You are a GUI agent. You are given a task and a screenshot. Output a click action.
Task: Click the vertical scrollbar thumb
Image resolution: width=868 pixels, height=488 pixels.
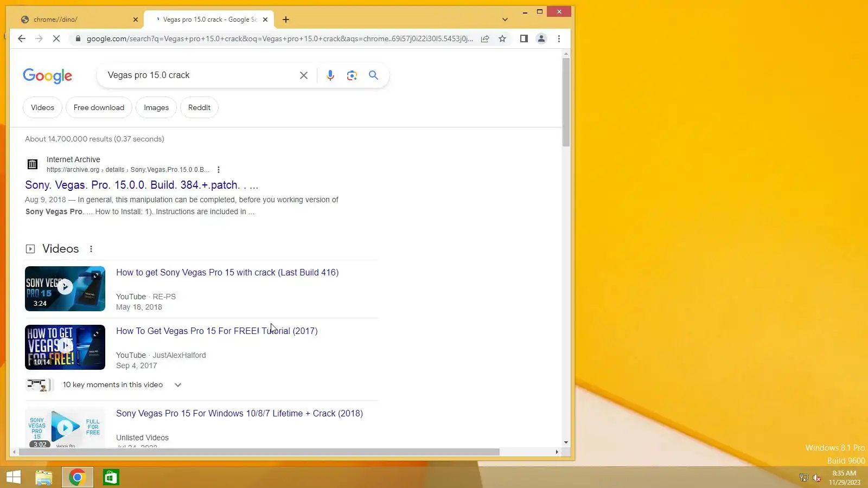(x=566, y=102)
